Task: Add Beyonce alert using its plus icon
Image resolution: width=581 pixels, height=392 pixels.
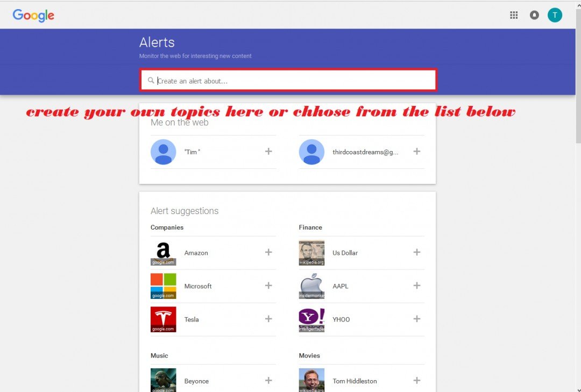Action: coord(268,381)
